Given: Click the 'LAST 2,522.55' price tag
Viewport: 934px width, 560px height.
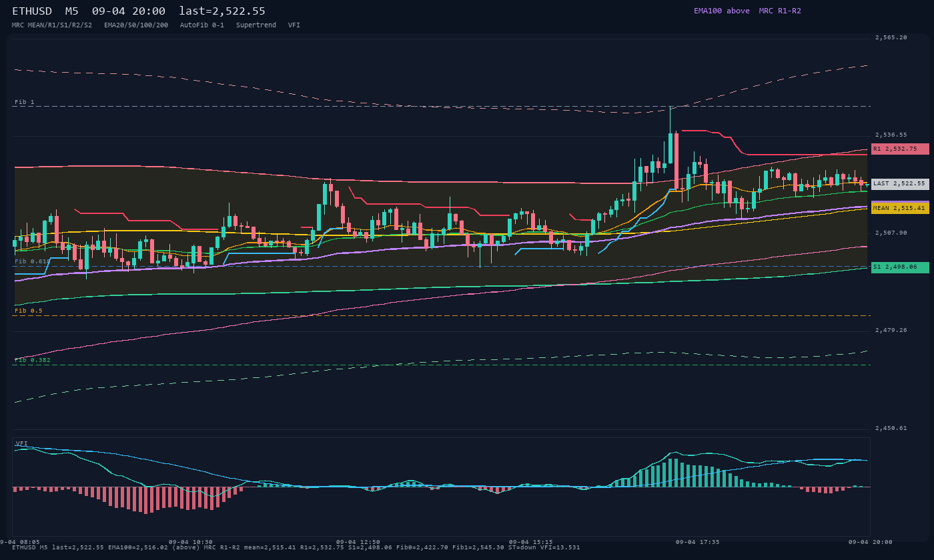Looking at the screenshot, I should point(900,183).
